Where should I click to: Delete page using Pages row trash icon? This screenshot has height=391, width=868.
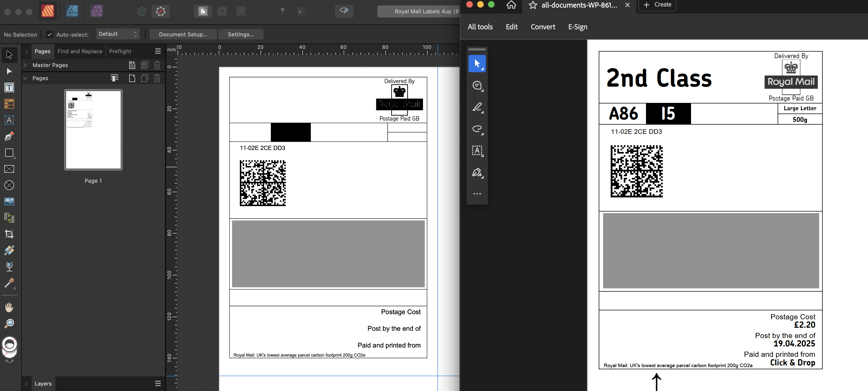tap(157, 78)
